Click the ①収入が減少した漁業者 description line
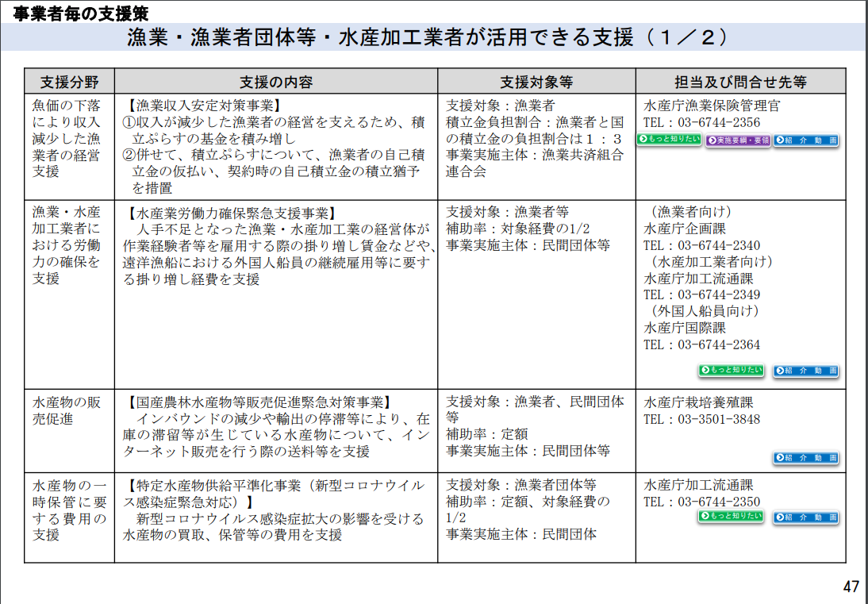Viewport: 868px width, 604px height. (x=274, y=131)
